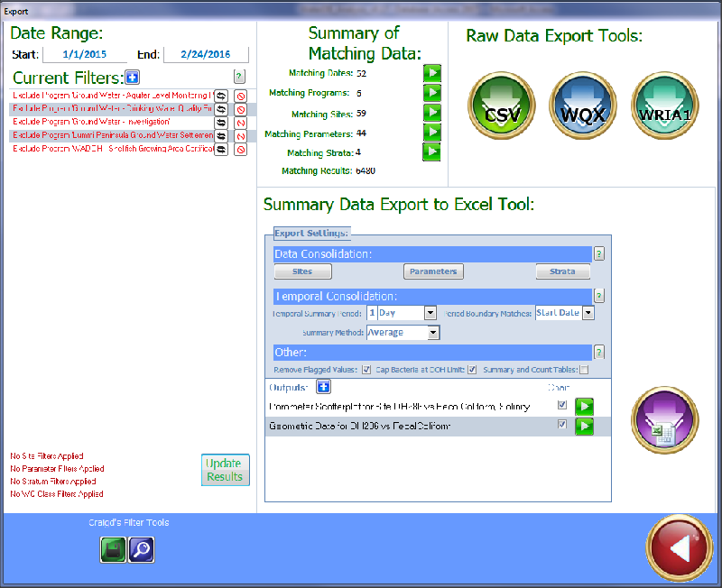Viewport: 722px width, 588px height.
Task: Open help for the Other section
Action: click(599, 353)
